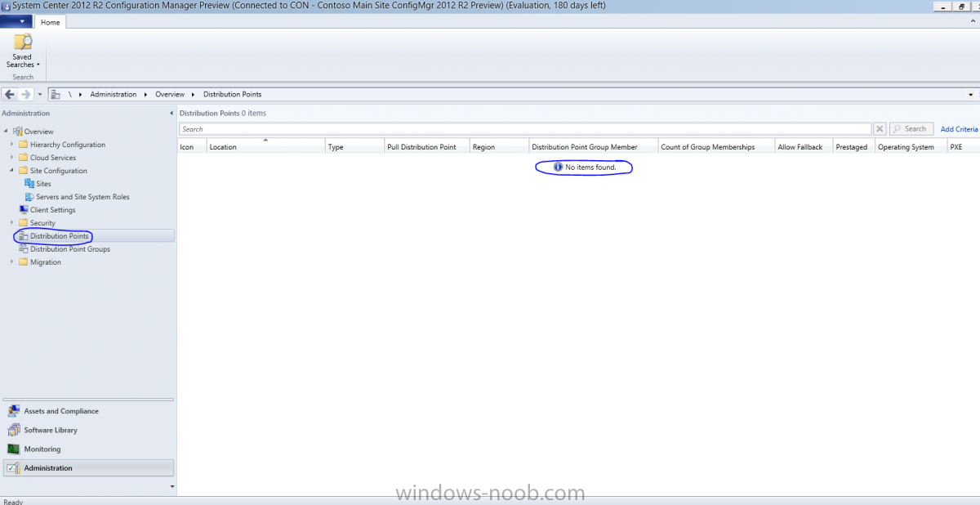Click the Security folder icon

[x=23, y=223]
